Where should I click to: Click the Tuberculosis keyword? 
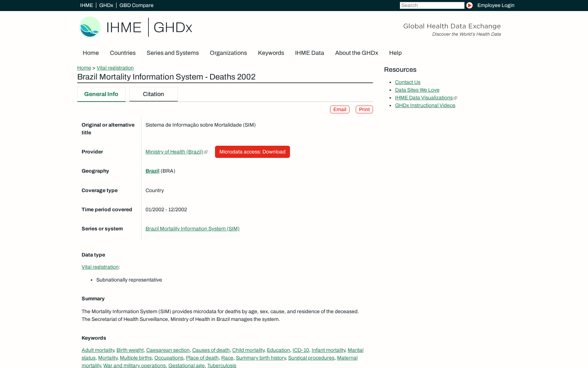(x=222, y=365)
